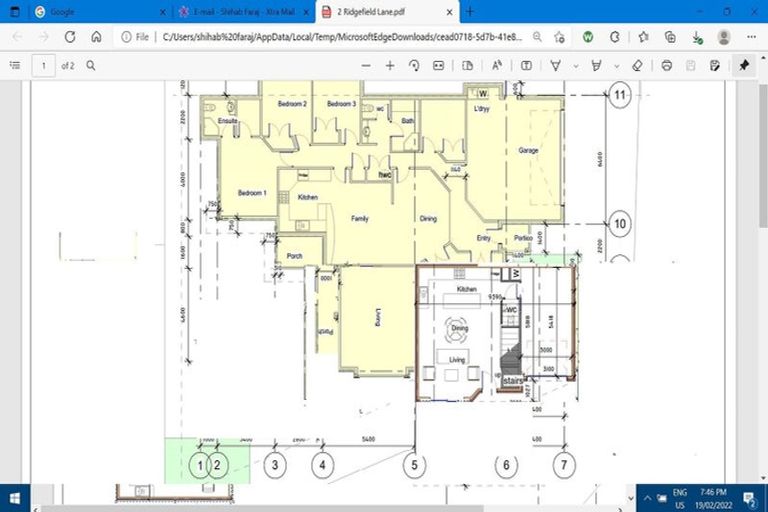Click the page number input field
Viewport: 768px width, 512px height.
[43, 65]
